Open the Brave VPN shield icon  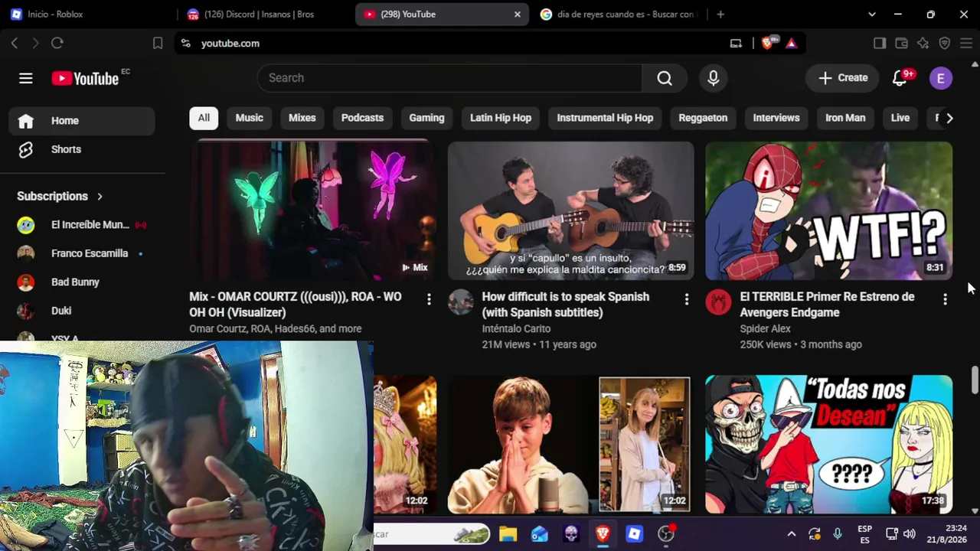click(x=945, y=44)
